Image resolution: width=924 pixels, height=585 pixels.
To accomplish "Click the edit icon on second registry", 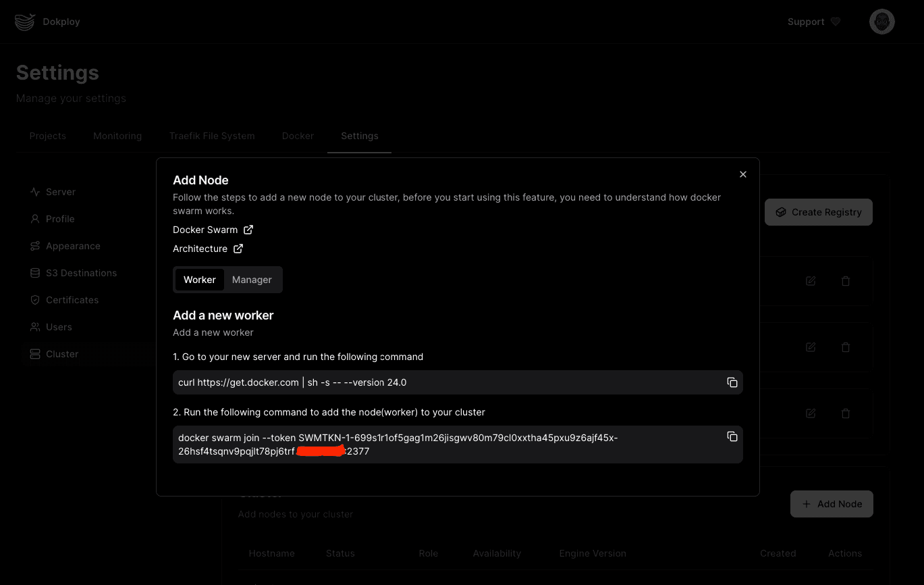I will (811, 347).
